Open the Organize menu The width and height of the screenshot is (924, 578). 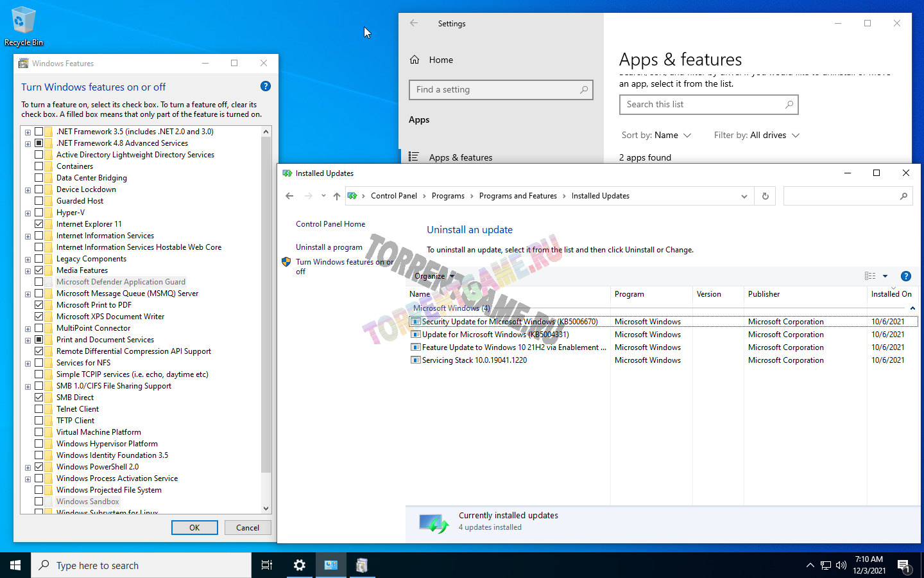434,276
